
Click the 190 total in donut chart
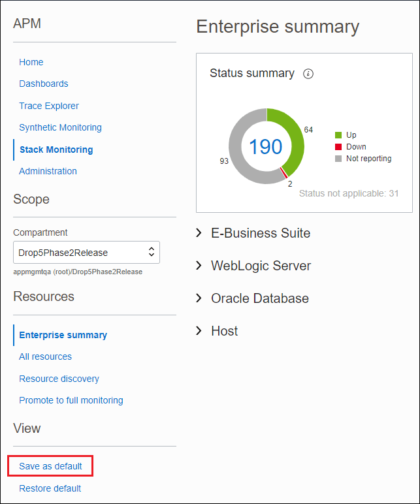click(x=266, y=147)
